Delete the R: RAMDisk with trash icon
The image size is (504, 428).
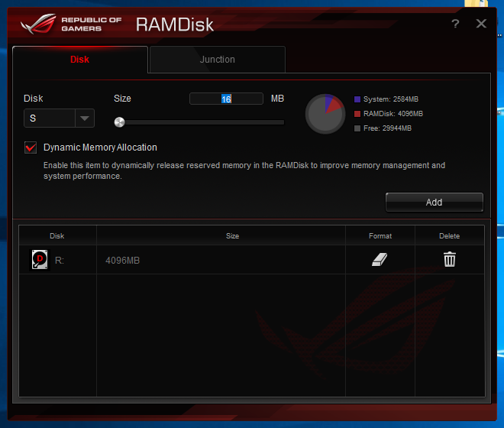tap(450, 260)
